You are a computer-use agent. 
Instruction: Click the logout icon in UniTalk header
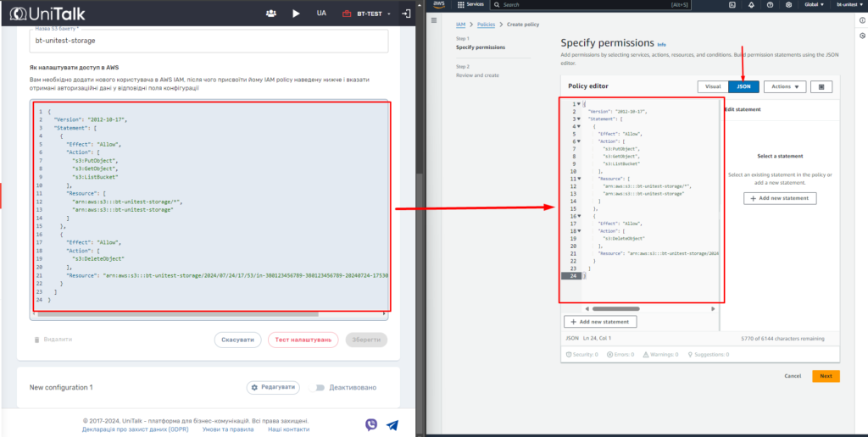pyautogui.click(x=407, y=14)
